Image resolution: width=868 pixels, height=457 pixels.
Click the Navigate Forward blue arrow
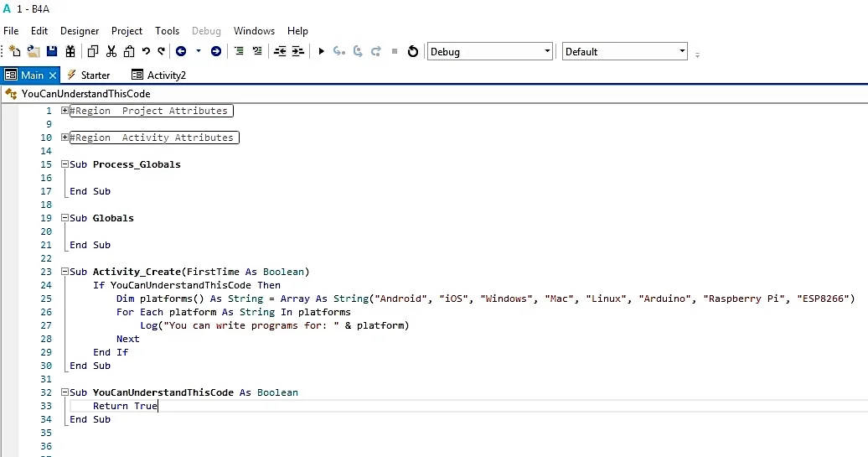216,51
